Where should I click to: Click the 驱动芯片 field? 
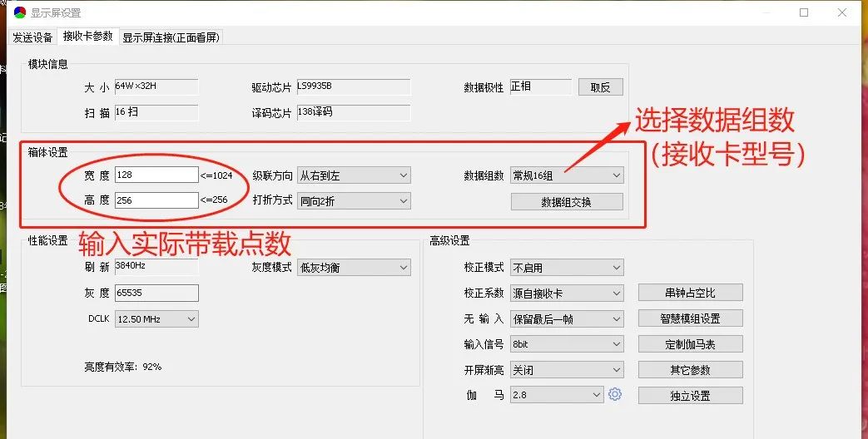354,86
